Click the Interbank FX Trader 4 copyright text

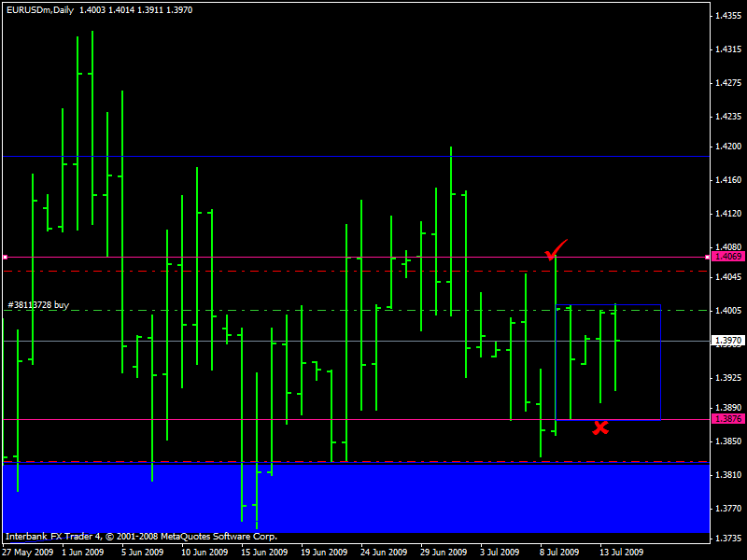coord(141,537)
